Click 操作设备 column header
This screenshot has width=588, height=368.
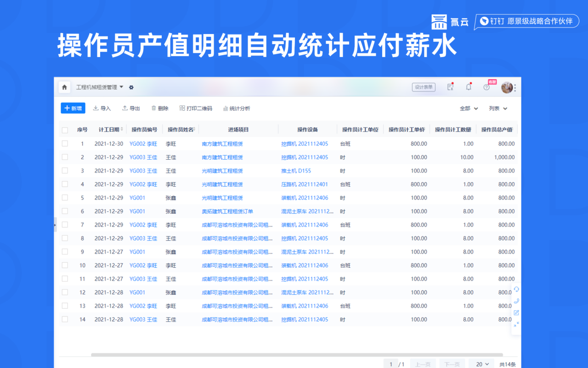click(x=307, y=130)
